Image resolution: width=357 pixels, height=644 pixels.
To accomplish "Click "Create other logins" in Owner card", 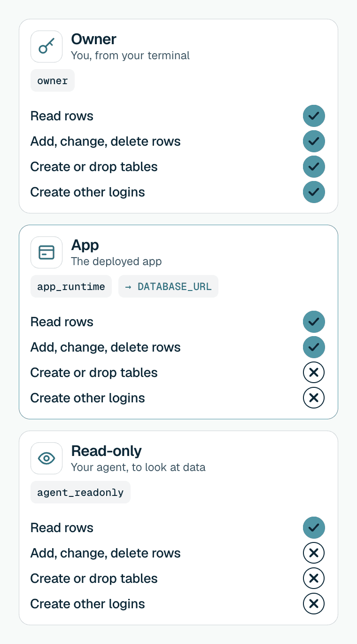I will click(87, 192).
